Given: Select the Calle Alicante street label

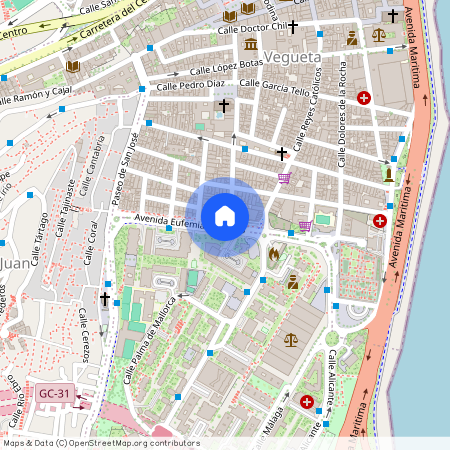Looking at the screenshot, I should coord(332,377).
